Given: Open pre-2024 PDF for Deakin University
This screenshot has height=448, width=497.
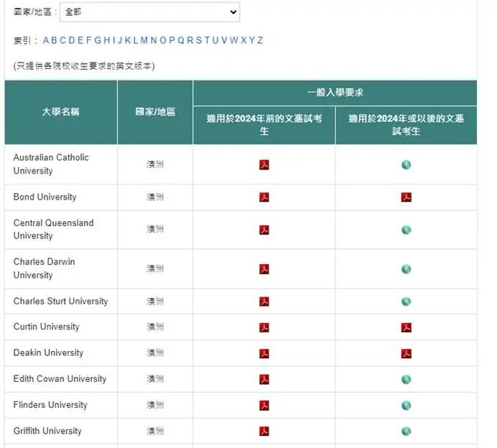Looking at the screenshot, I should pyautogui.click(x=264, y=353).
